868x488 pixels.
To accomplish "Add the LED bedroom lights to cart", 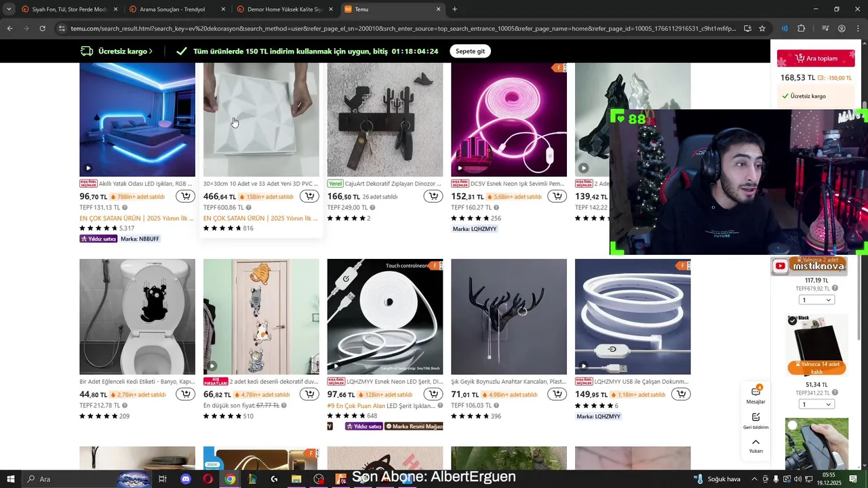I will pyautogui.click(x=185, y=197).
